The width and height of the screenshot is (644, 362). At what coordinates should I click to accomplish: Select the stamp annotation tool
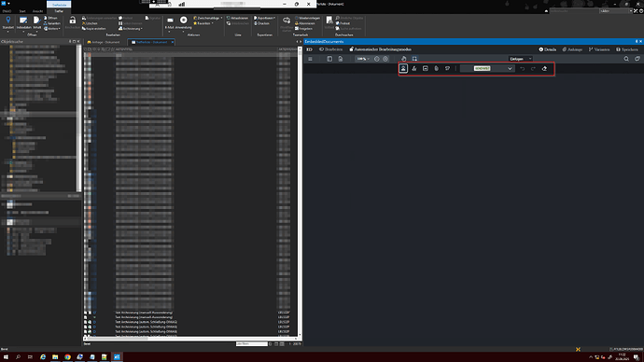tap(403, 68)
